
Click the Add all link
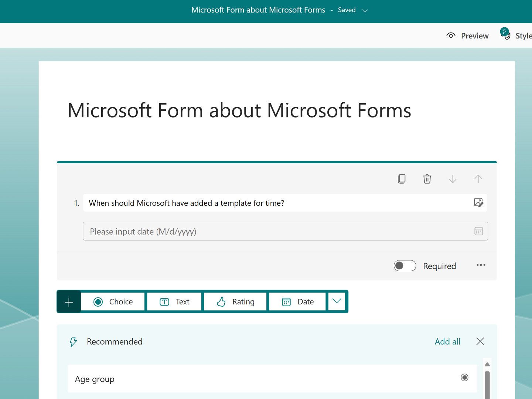(x=447, y=341)
